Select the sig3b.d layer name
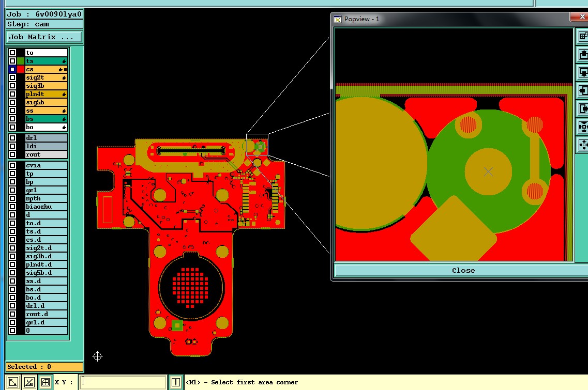The width and height of the screenshot is (588, 390). [47, 256]
